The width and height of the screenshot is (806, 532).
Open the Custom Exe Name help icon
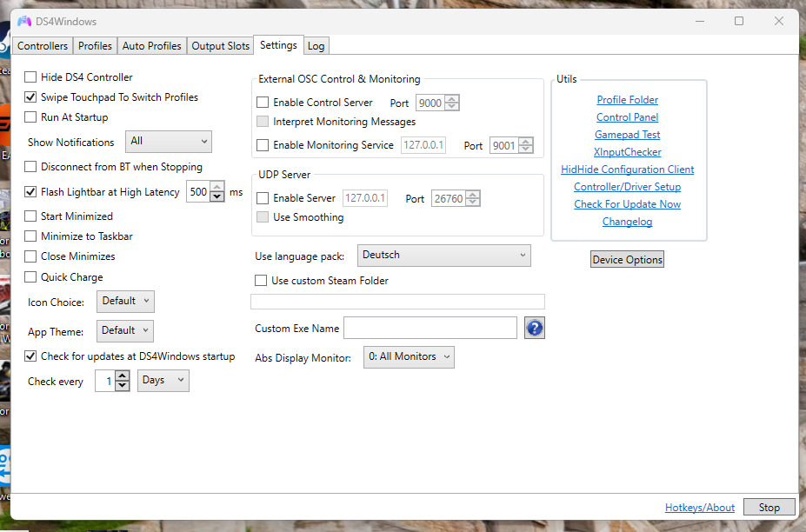point(534,328)
